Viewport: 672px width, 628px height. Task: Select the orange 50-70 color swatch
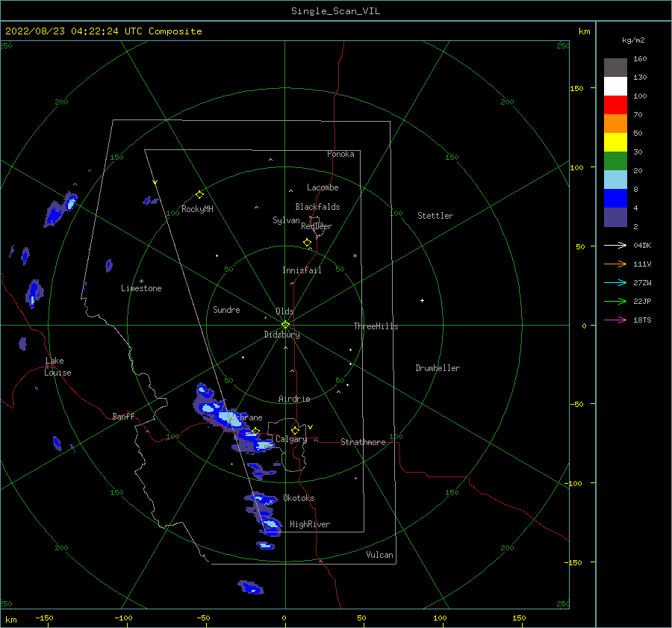(615, 123)
